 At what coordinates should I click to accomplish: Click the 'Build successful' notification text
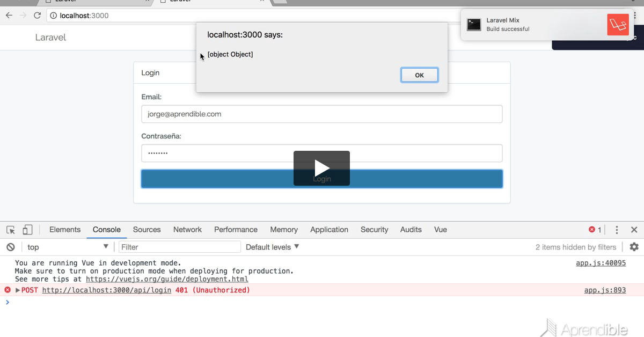(508, 29)
